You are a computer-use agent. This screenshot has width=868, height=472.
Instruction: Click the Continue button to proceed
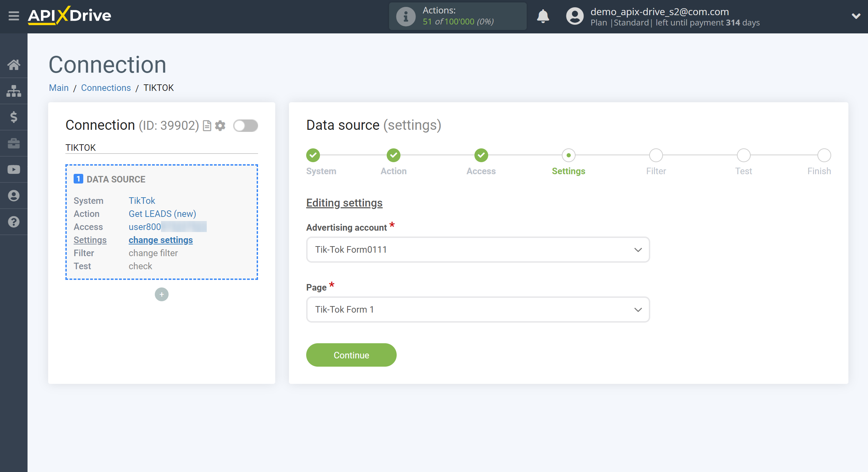click(x=351, y=355)
